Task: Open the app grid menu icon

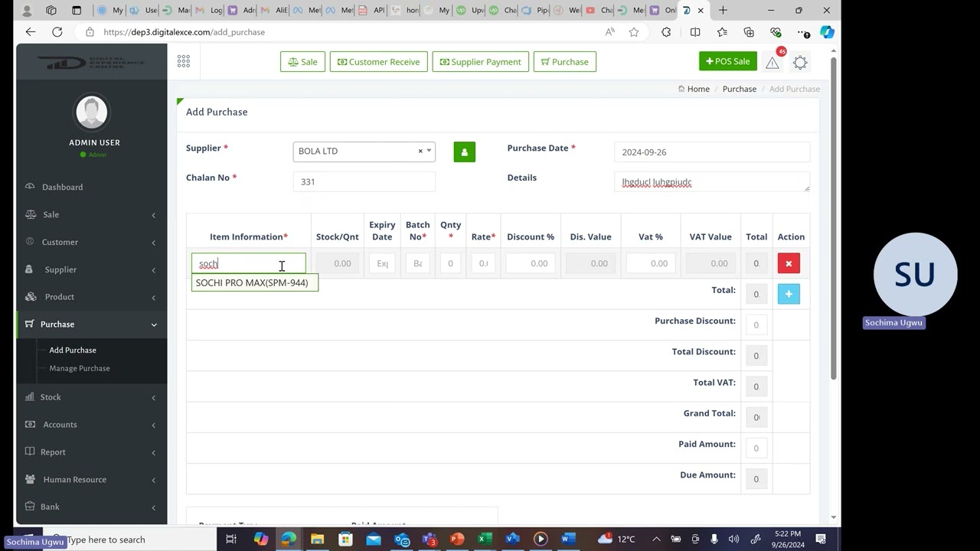Action: 183,61
